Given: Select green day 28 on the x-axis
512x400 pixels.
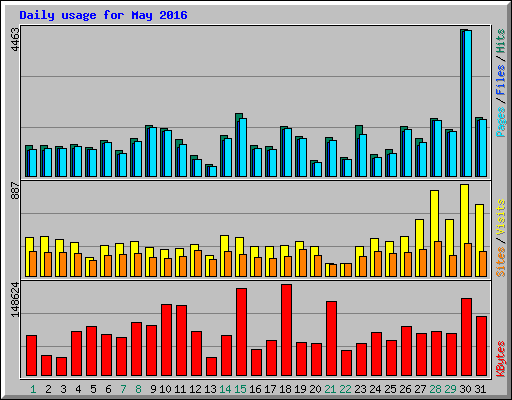Looking at the screenshot, I should [435, 389].
